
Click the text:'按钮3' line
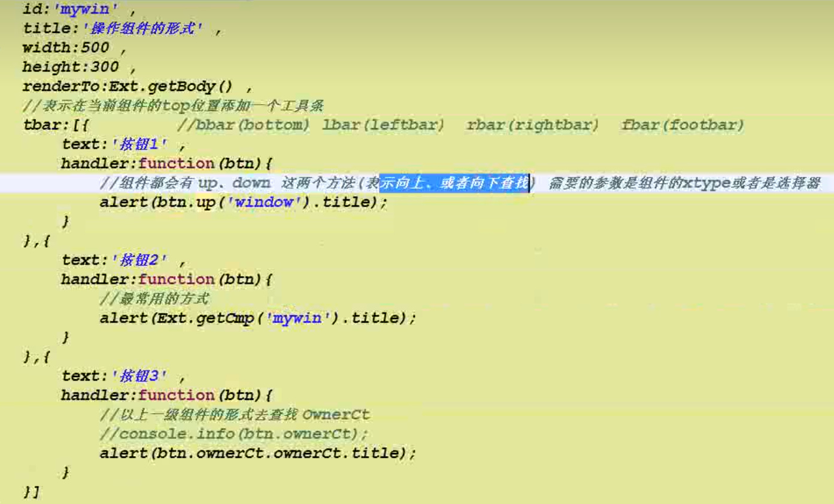click(124, 376)
